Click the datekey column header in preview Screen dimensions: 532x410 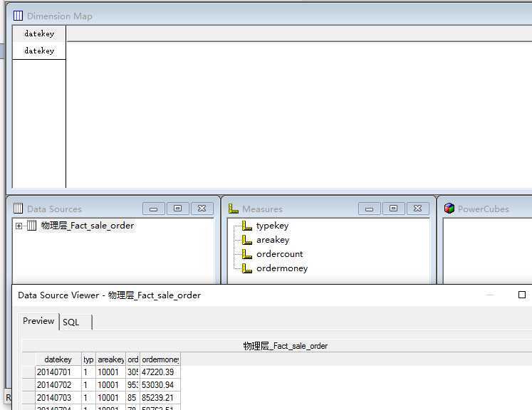pyautogui.click(x=58, y=359)
